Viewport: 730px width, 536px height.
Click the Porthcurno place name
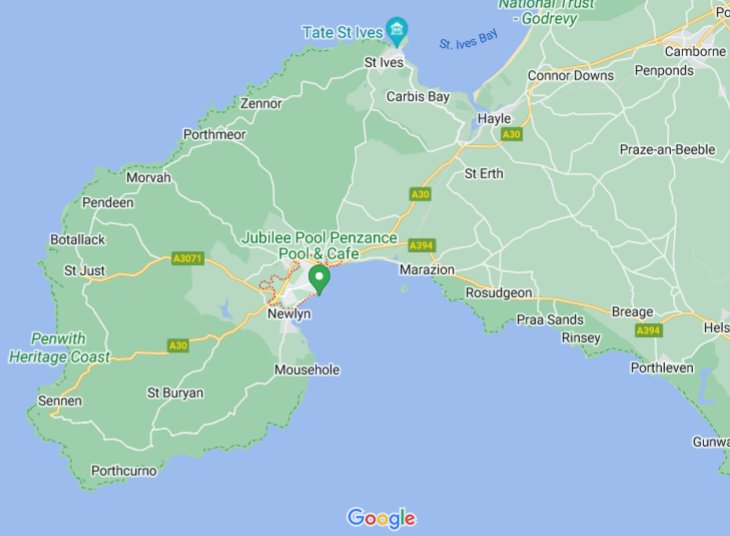124,471
